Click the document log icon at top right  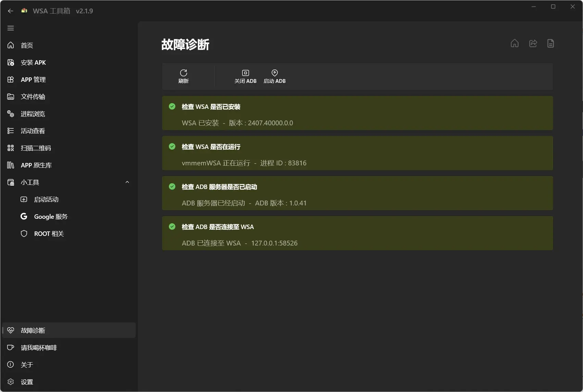click(550, 43)
